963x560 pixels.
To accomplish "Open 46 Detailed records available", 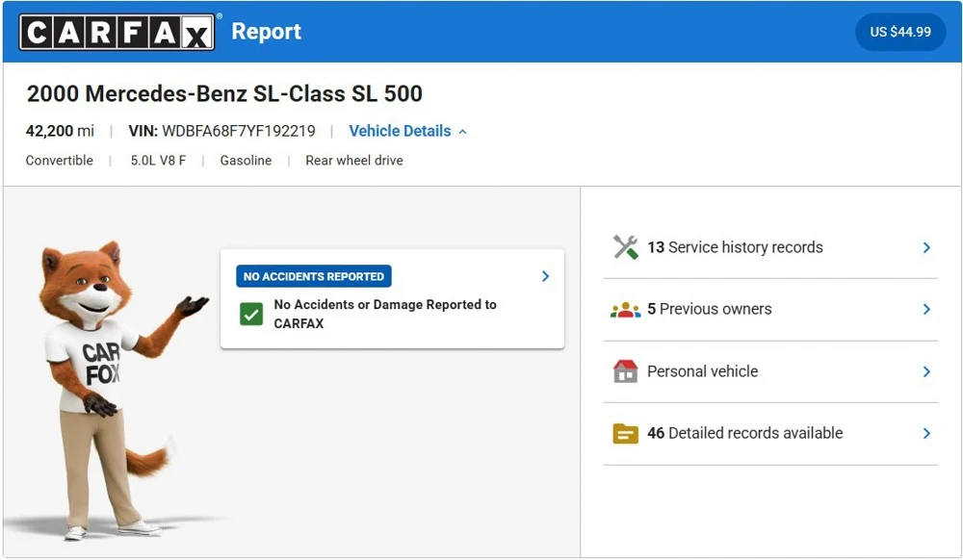I will click(x=770, y=434).
